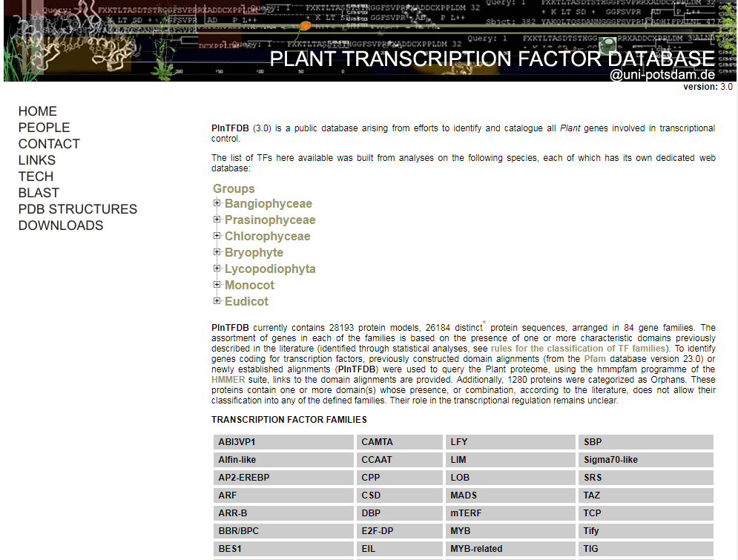Viewport: 738px width, 560px height.
Task: Open the mTERF family
Action: [510, 513]
